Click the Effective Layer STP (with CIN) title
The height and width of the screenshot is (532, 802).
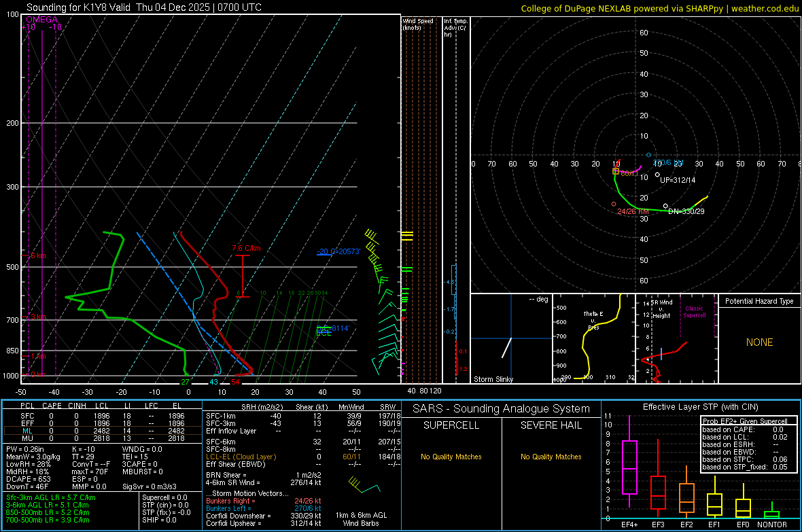coord(700,407)
